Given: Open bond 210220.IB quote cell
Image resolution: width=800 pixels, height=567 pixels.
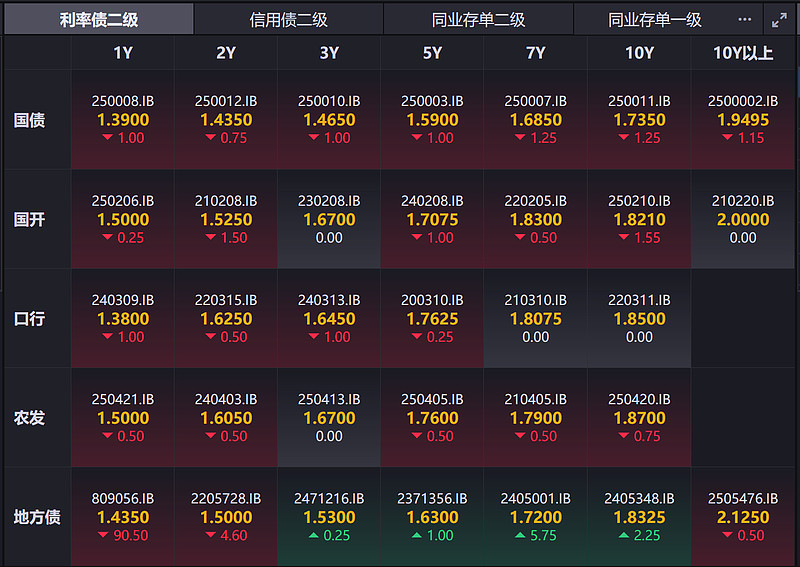Looking at the screenshot, I should click(x=743, y=219).
